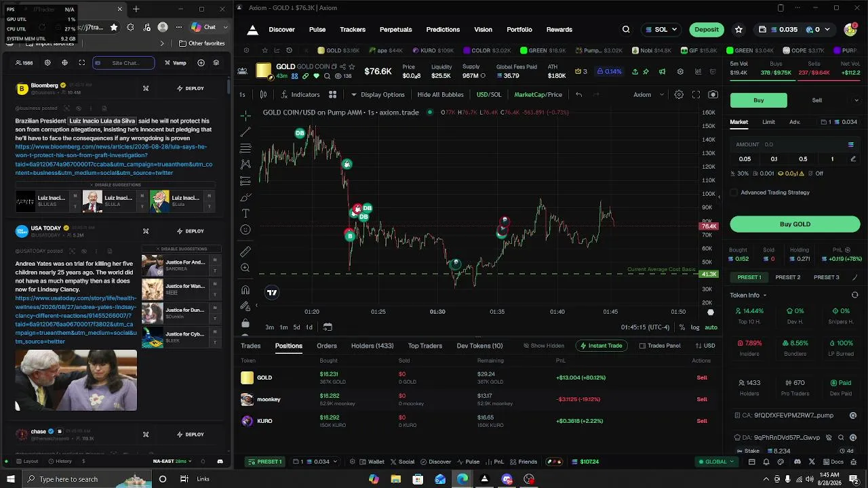Enable the Advanced Trading Strategy checkbox

tap(734, 192)
